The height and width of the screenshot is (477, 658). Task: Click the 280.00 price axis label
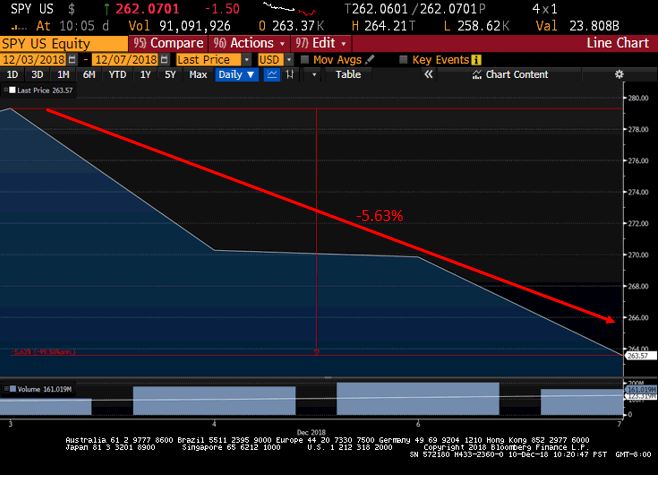click(x=638, y=98)
